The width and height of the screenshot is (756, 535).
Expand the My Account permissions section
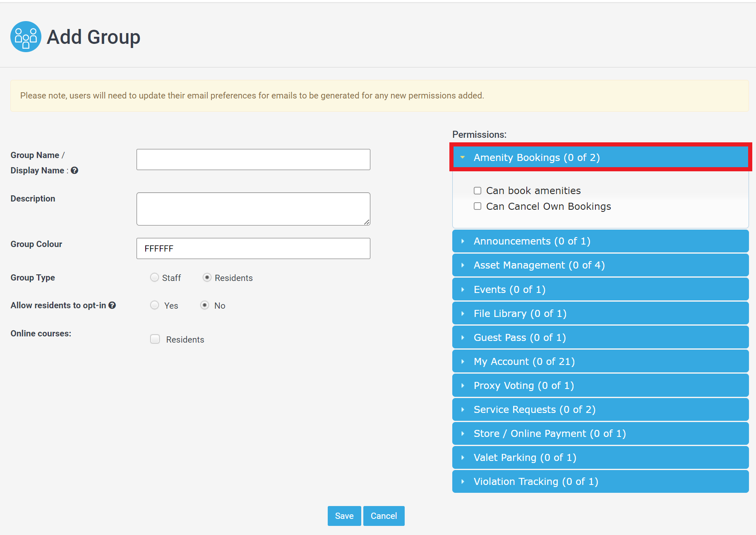point(524,361)
